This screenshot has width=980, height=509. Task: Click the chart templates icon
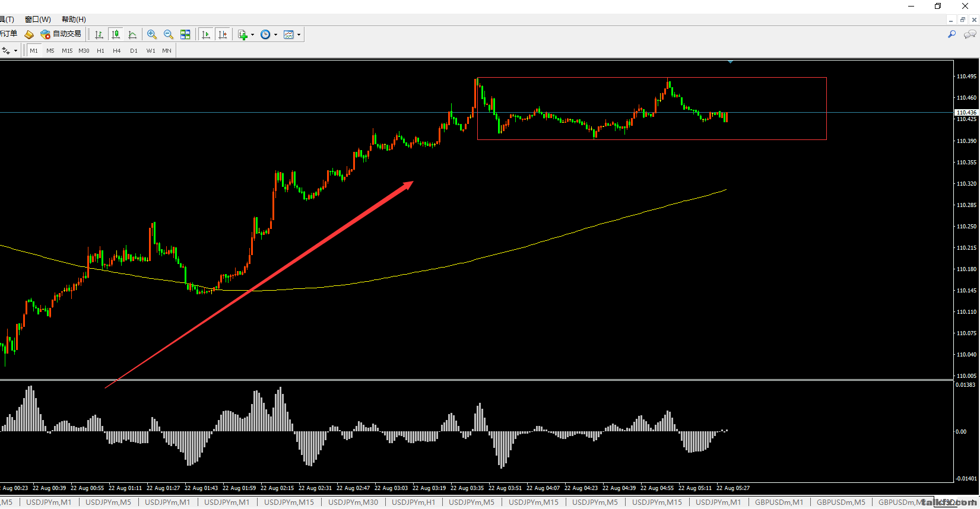tap(288, 34)
